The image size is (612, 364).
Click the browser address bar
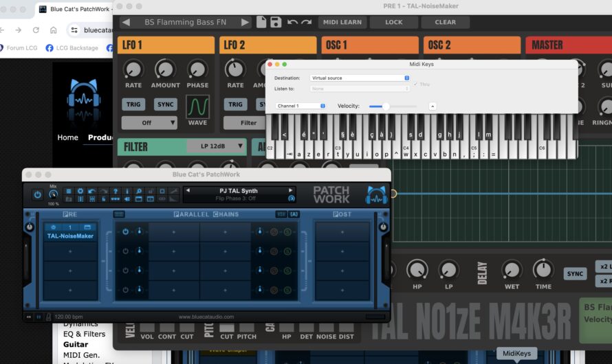tap(91, 30)
